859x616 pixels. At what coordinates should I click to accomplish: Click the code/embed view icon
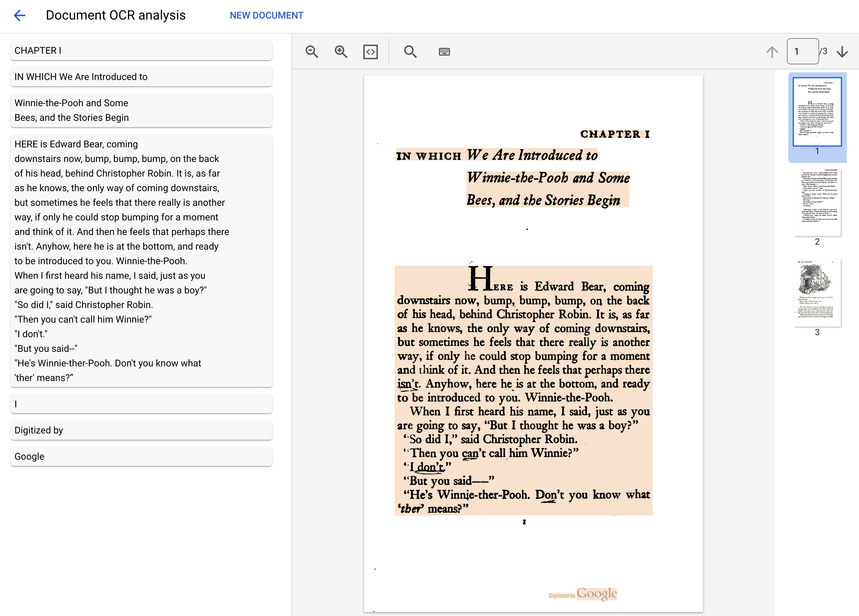(371, 52)
